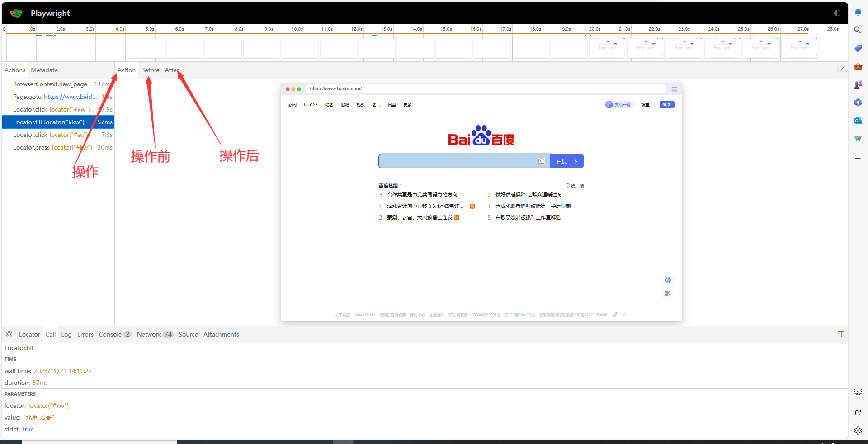Open the notifications bell in the browser sidebar
This screenshot has width=868, height=444.
pyautogui.click(x=858, y=12)
